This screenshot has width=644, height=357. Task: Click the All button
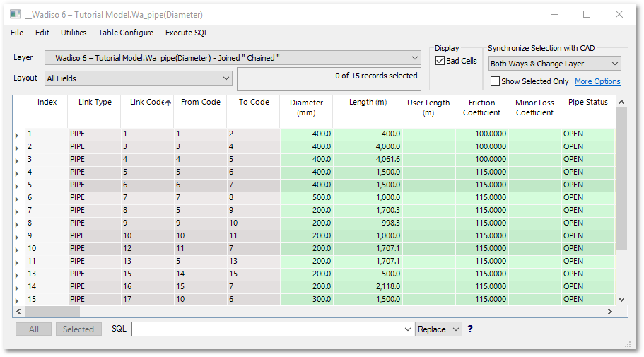34,329
